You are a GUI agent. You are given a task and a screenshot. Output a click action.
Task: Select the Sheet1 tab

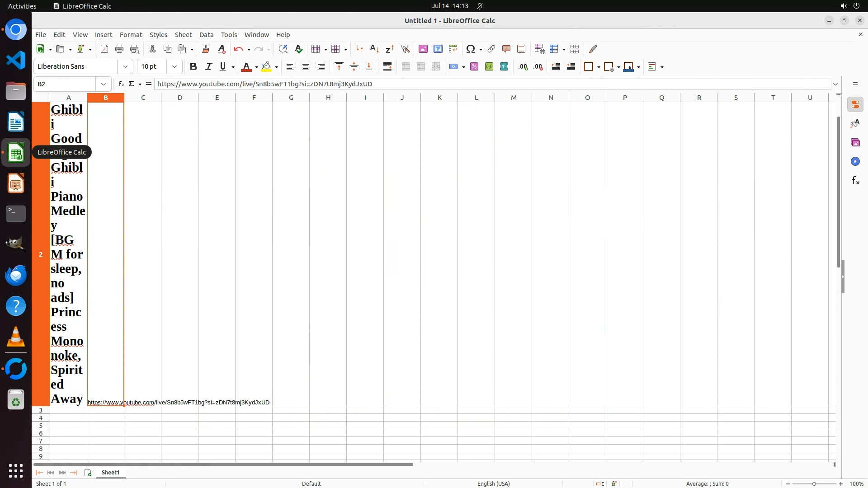pyautogui.click(x=110, y=473)
